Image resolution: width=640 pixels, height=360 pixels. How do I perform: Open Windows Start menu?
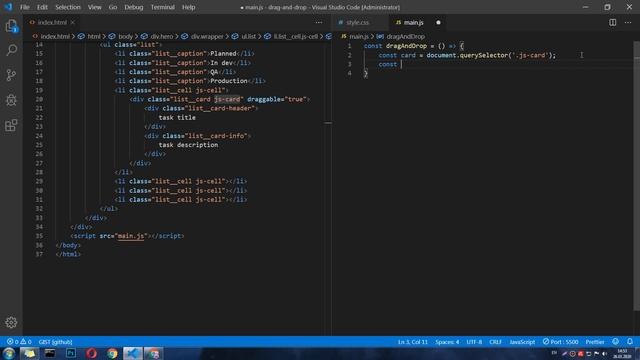click(9, 353)
